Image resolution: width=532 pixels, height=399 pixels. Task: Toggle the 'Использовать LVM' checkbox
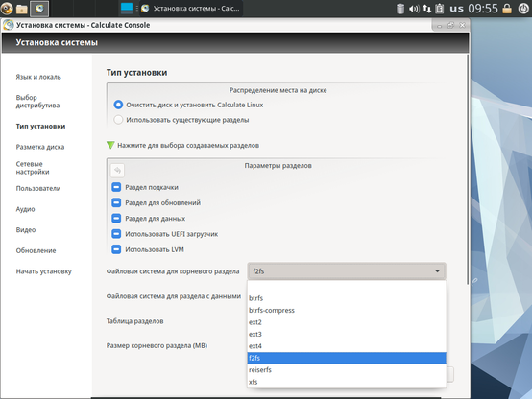coord(116,249)
